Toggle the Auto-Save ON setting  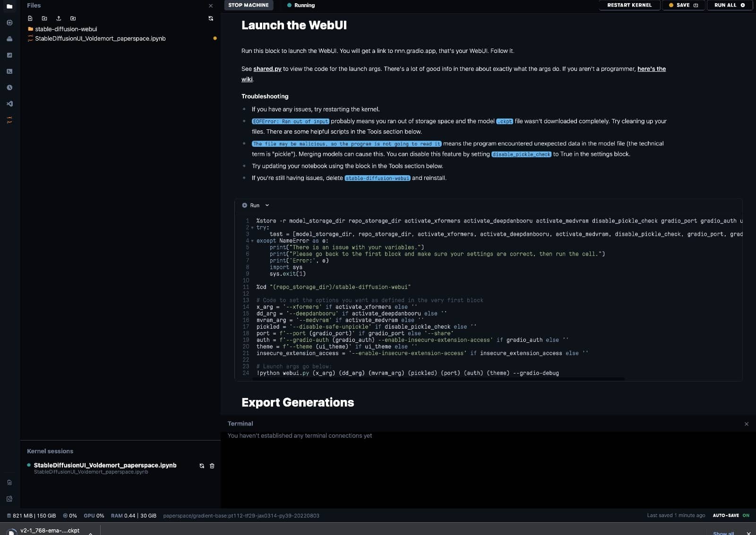tap(731, 516)
